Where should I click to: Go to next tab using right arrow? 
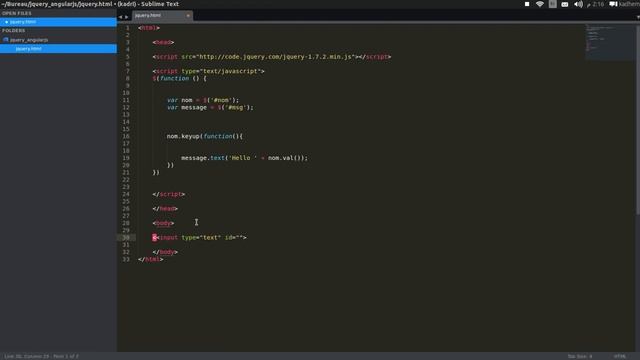pyautogui.click(x=127, y=17)
